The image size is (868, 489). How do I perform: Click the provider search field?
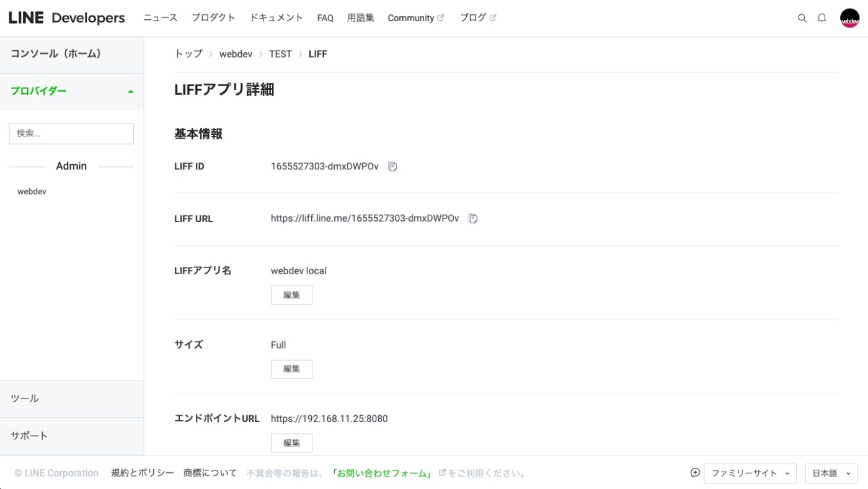coord(71,133)
